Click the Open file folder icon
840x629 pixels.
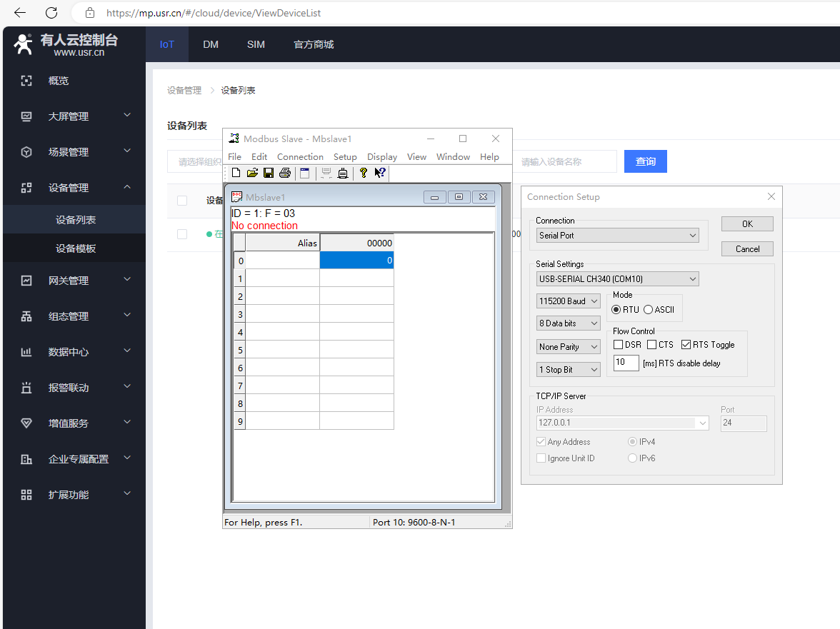252,173
